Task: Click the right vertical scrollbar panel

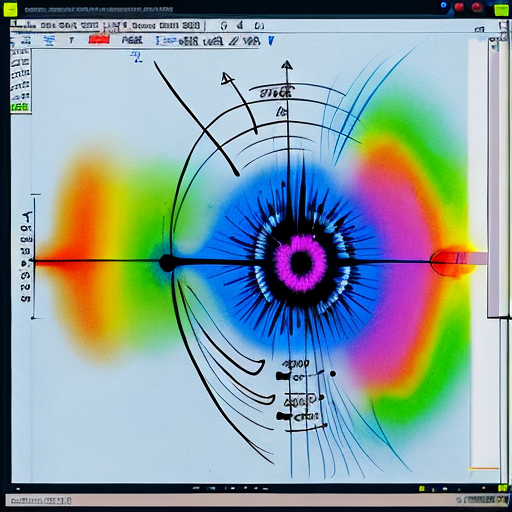Action: [x=499, y=178]
